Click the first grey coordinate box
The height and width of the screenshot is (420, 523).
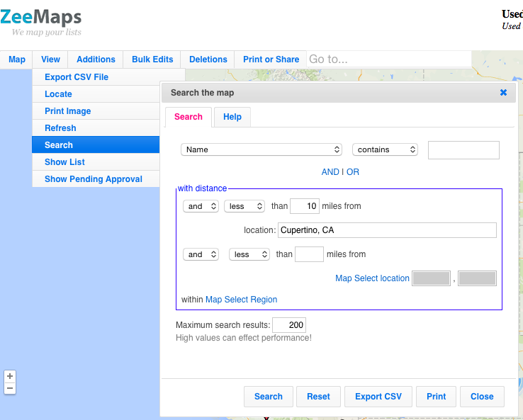click(x=432, y=278)
